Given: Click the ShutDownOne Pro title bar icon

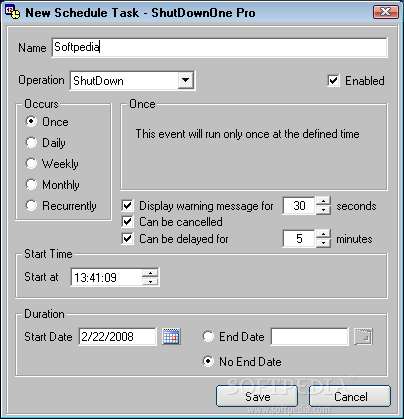Looking at the screenshot, I should tap(13, 12).
